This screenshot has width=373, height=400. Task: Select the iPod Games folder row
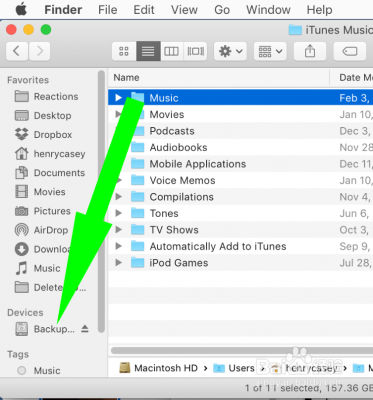click(x=241, y=263)
